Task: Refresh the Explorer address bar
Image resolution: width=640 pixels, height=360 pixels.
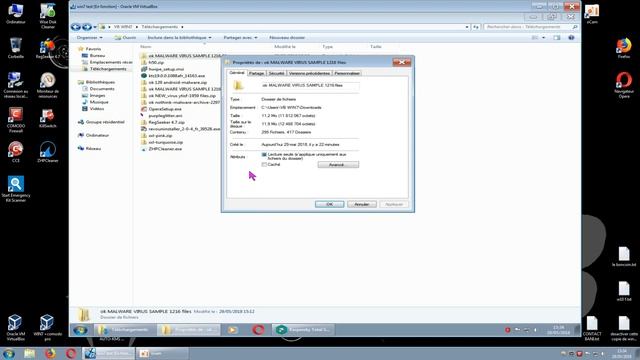Action: 476,27
